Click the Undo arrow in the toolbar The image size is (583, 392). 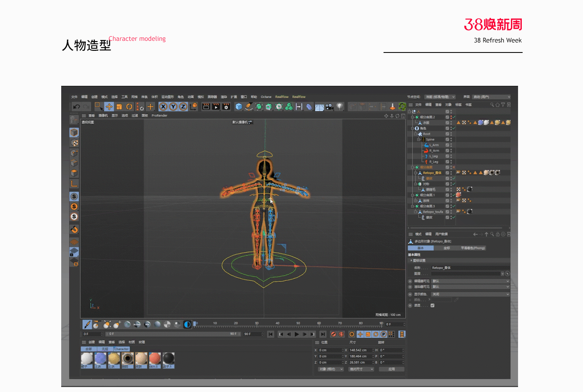(x=76, y=107)
